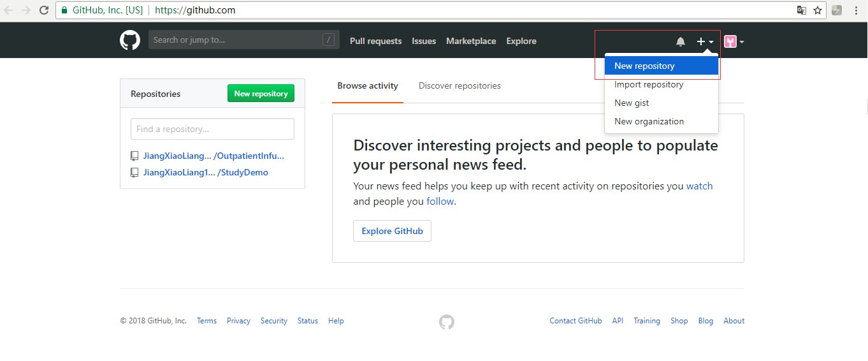The width and height of the screenshot is (868, 361).
Task: Click footer GitHub mark logo
Action: coord(447,322)
